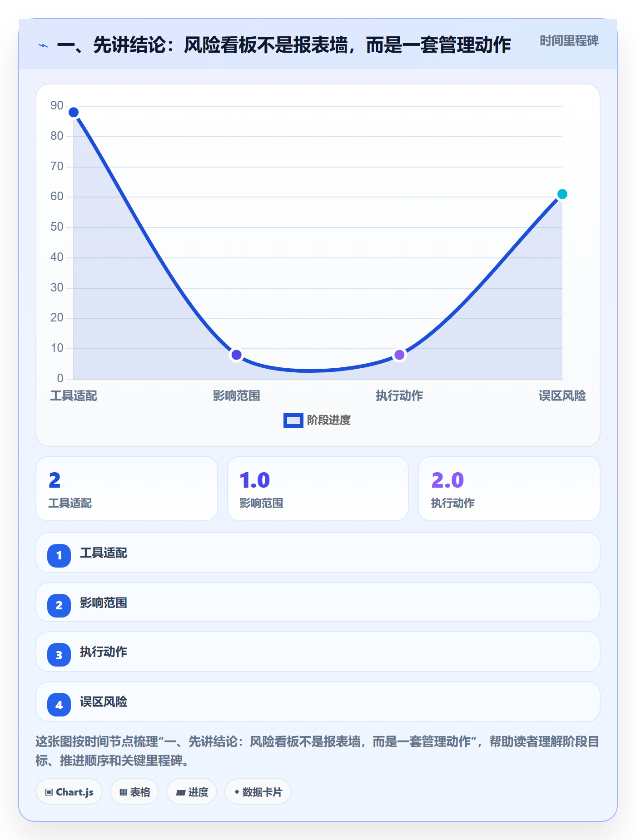This screenshot has width=636, height=840.
Task: Toggle the 阶段进度 legend swatch
Action: pyautogui.click(x=293, y=420)
